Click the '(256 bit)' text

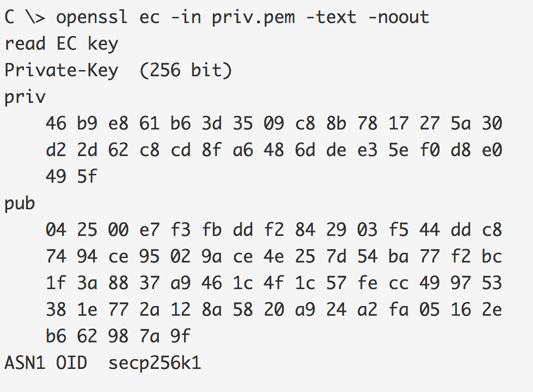[x=186, y=70]
